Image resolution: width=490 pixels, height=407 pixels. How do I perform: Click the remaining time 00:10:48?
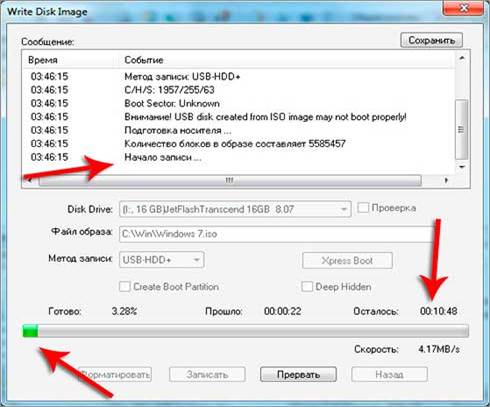439,311
